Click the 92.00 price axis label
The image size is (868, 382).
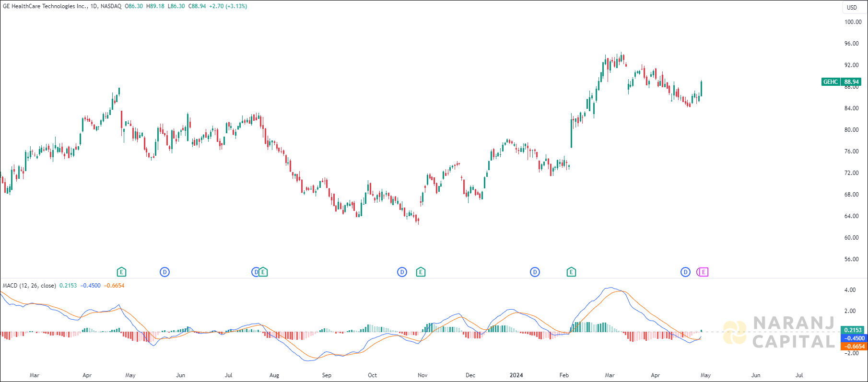tap(852, 65)
